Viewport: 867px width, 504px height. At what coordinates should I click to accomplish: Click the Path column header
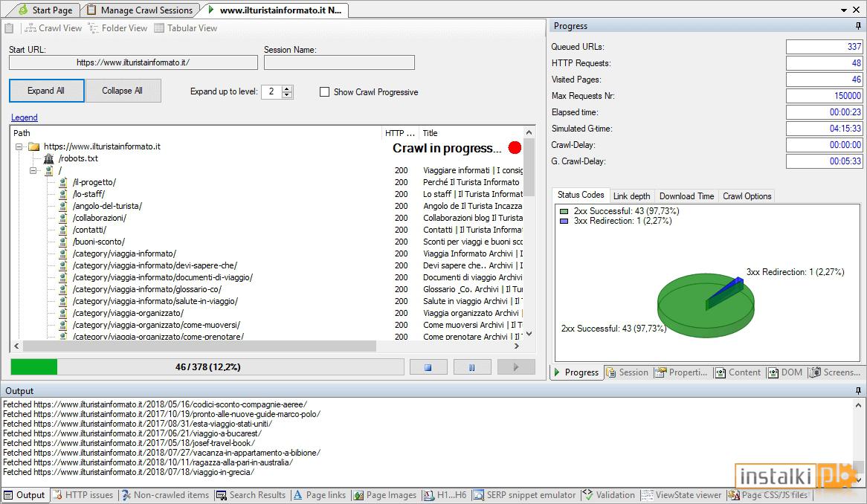pos(196,133)
